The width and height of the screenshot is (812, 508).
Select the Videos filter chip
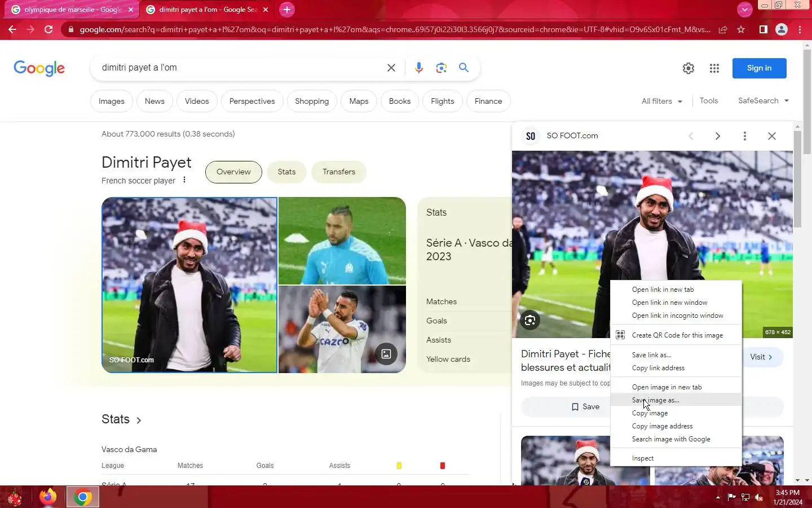[x=197, y=101]
